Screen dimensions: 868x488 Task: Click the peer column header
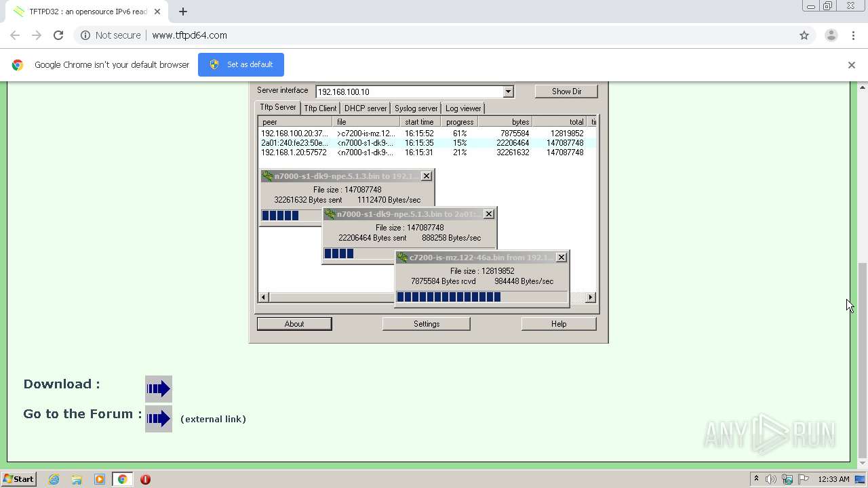click(296, 122)
